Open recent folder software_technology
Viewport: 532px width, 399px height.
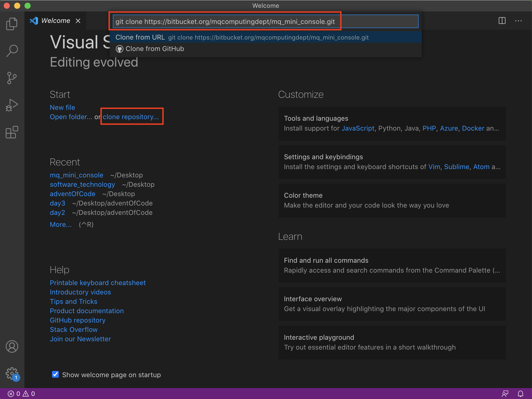pyautogui.click(x=82, y=184)
